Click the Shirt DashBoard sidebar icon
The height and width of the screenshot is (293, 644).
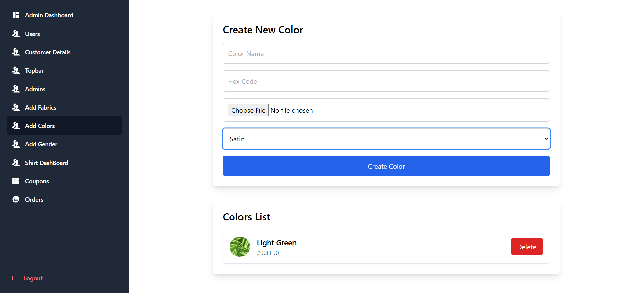(x=16, y=163)
